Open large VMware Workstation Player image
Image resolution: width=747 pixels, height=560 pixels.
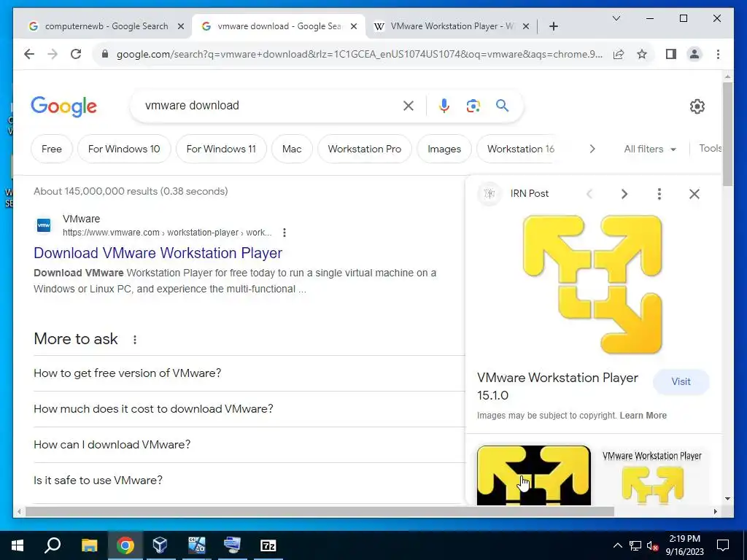(592, 284)
